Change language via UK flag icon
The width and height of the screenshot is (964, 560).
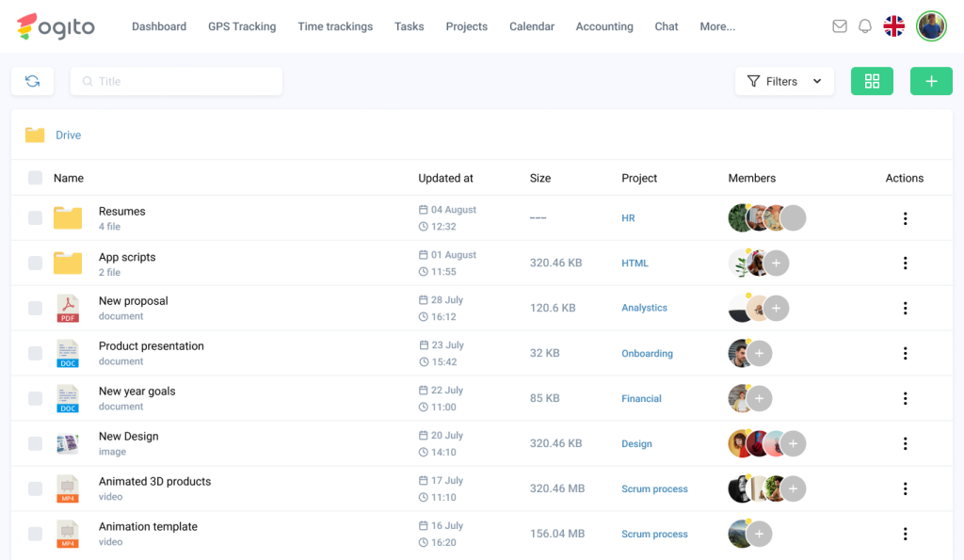pyautogui.click(x=893, y=26)
